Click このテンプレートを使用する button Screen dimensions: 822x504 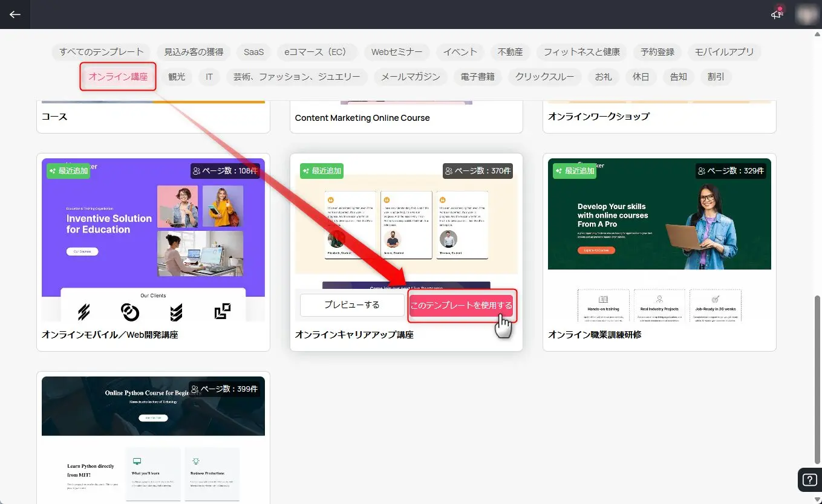point(462,305)
